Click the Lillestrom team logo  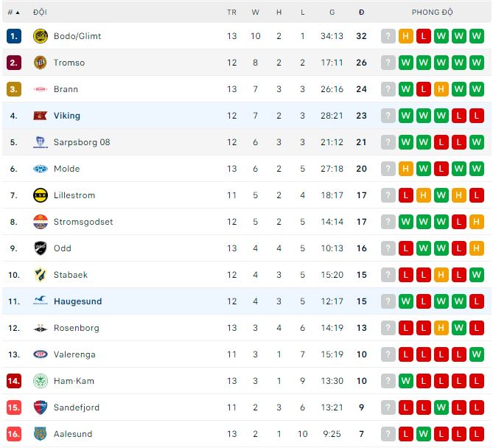click(40, 195)
